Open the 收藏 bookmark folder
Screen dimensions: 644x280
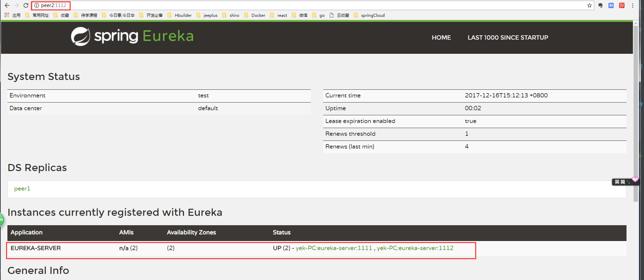pos(62,15)
